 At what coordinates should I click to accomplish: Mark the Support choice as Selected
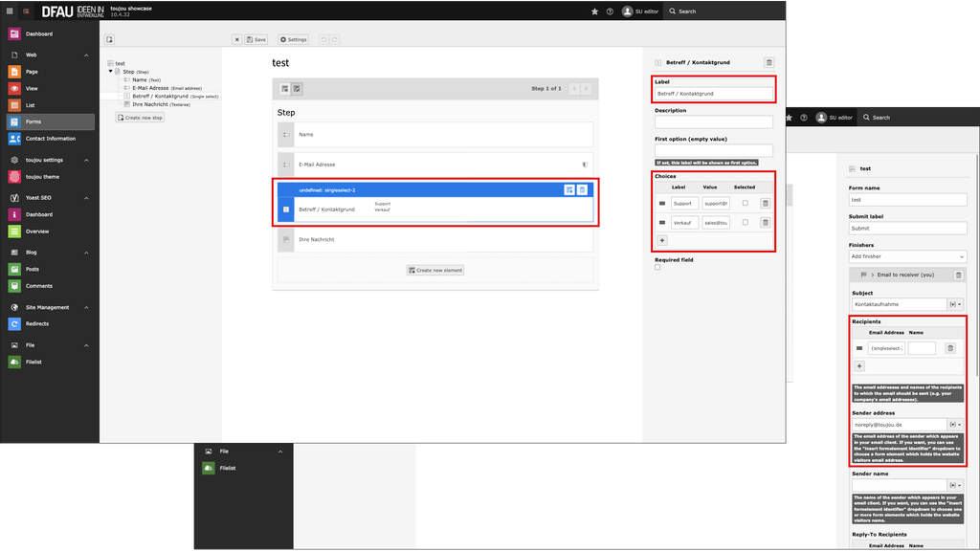[745, 203]
